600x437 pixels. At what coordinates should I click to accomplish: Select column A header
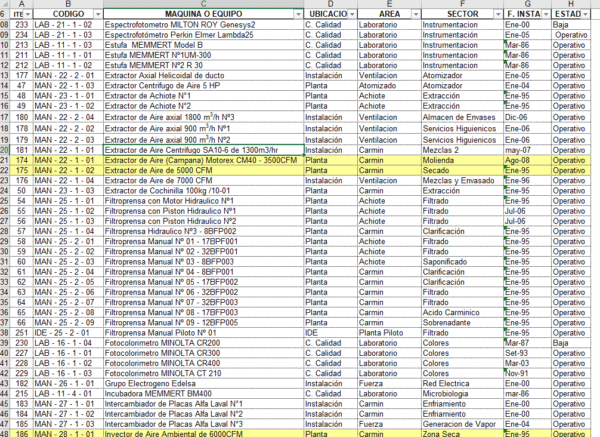click(21, 4)
